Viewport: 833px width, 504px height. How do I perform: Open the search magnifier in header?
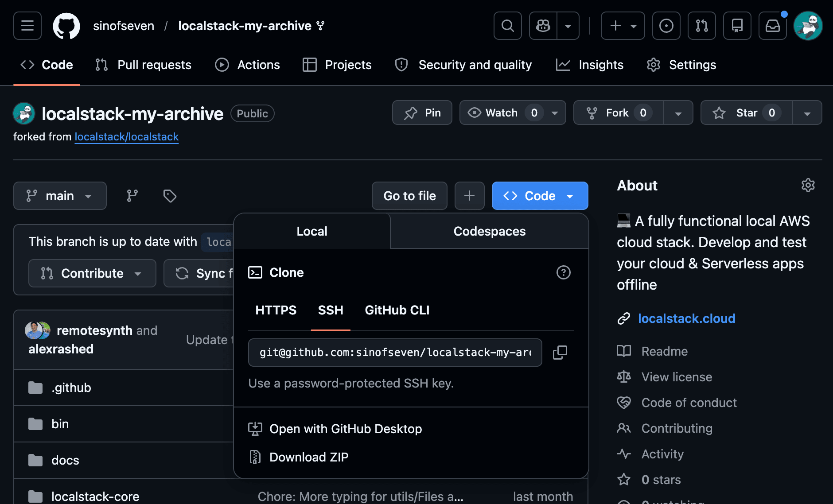click(x=507, y=26)
